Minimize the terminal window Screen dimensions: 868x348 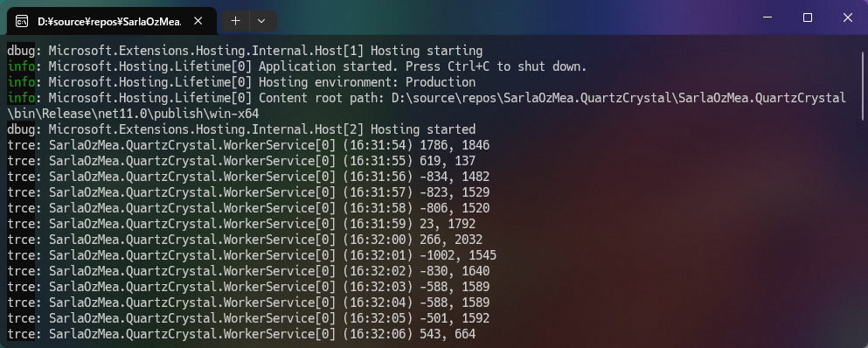pos(767,17)
